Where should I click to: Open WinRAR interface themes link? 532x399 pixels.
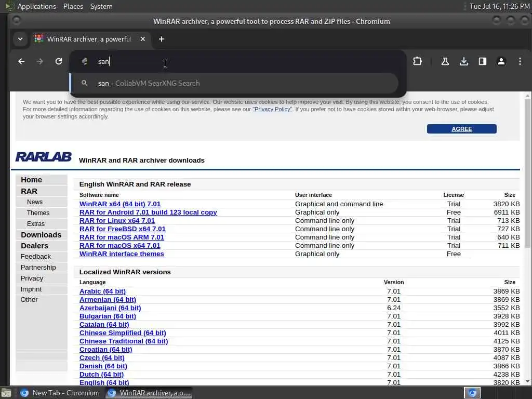pos(122,254)
